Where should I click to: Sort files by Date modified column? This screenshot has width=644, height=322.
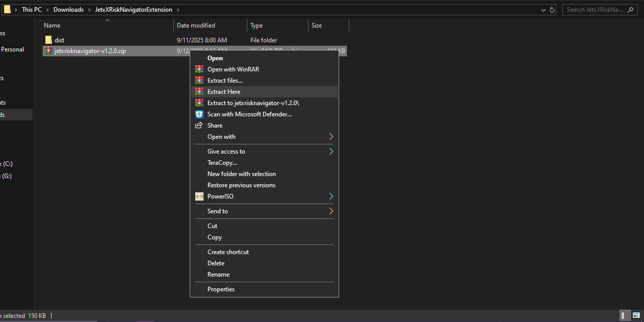(196, 26)
